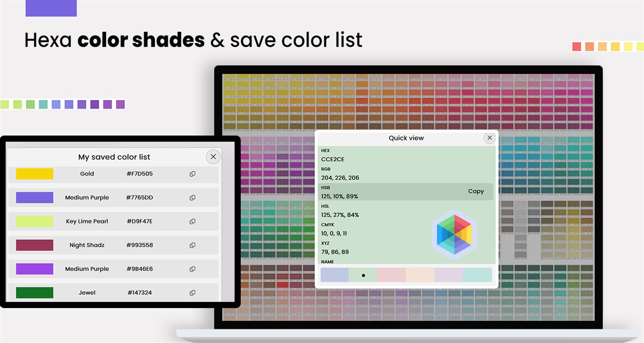This screenshot has height=343, width=644.
Task: Copy the Gold color hex code
Action: 192,174
